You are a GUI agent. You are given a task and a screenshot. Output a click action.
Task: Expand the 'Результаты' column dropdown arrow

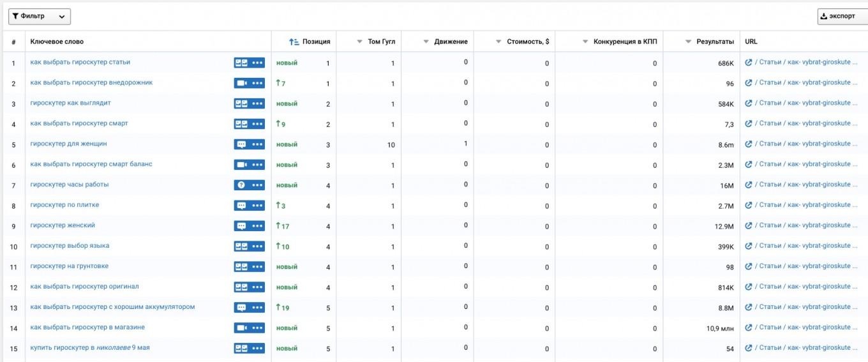688,42
